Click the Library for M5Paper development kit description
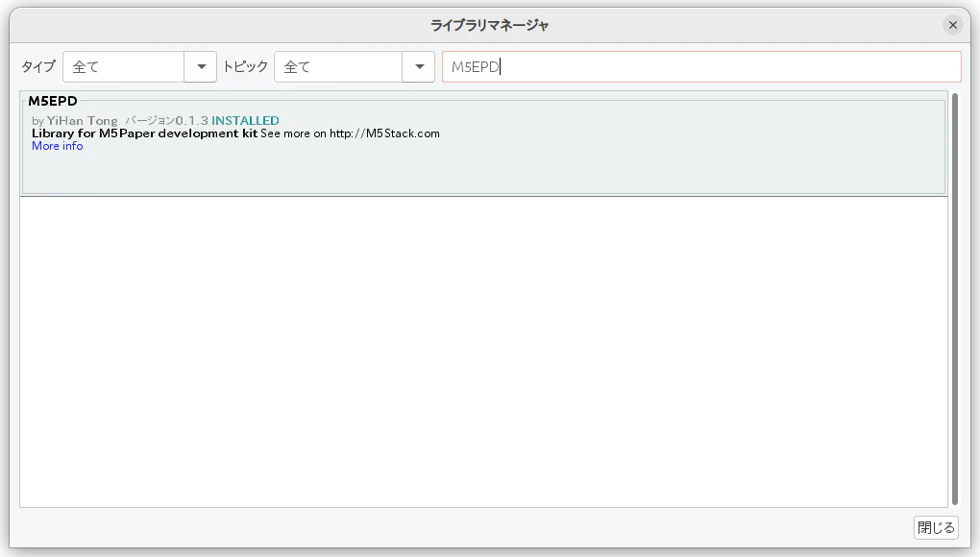This screenshot has width=980, height=557. point(144,133)
